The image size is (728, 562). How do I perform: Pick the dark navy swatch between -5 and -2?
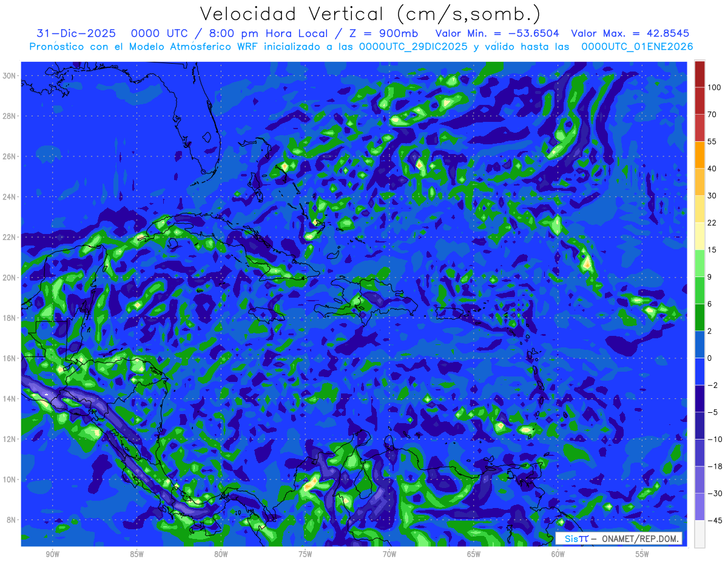(699, 398)
